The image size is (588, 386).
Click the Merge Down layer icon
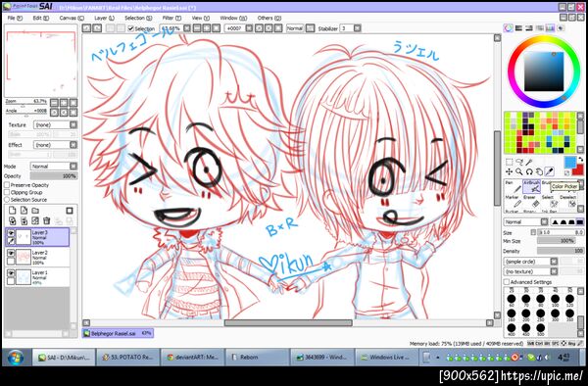24,220
